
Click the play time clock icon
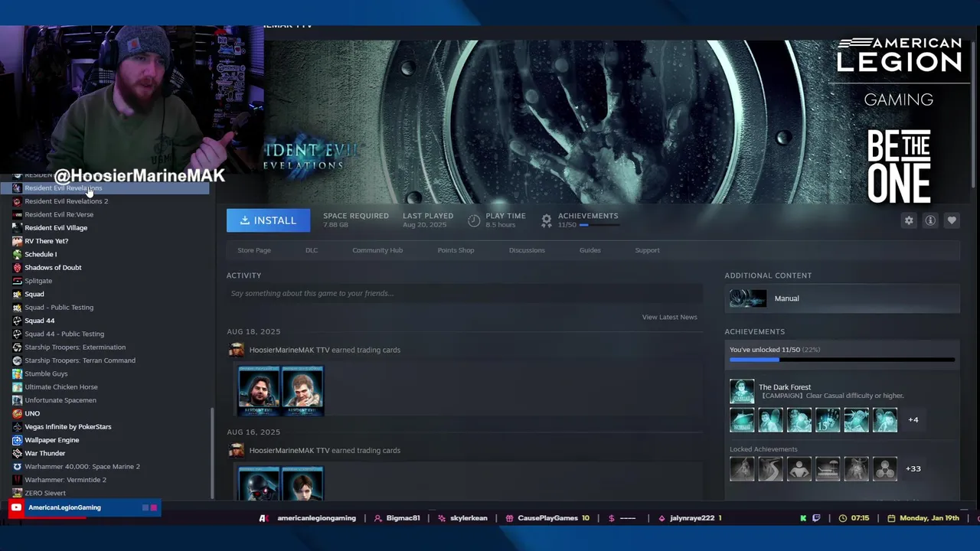pyautogui.click(x=474, y=220)
